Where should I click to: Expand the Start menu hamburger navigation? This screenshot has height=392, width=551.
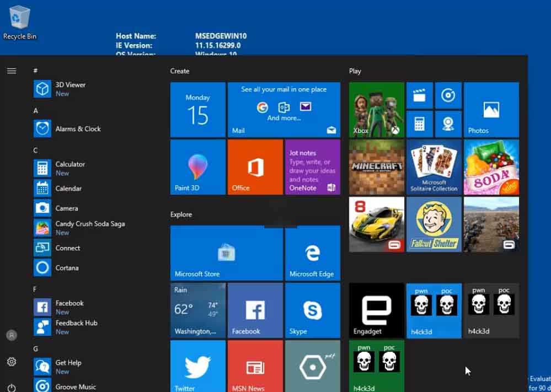point(12,71)
